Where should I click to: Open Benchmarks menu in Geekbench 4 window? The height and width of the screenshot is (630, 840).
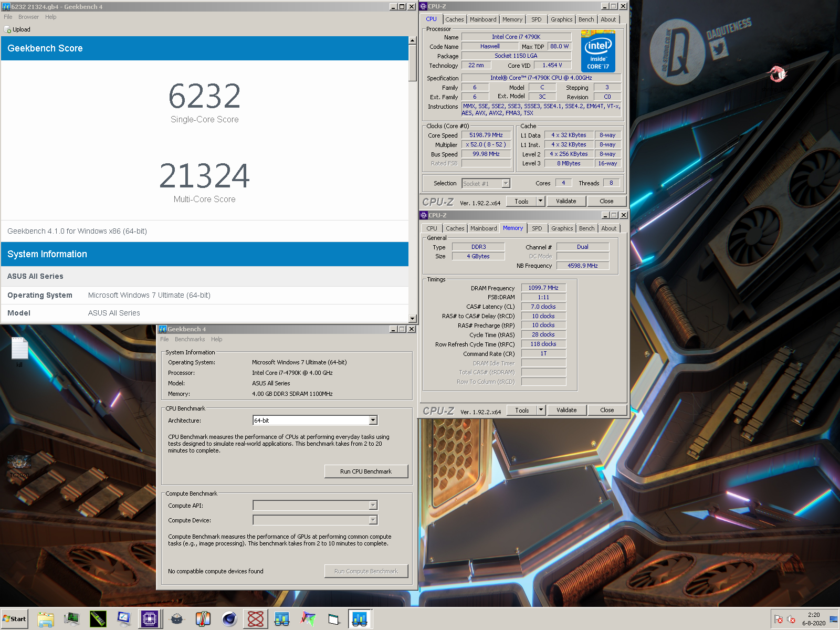190,339
